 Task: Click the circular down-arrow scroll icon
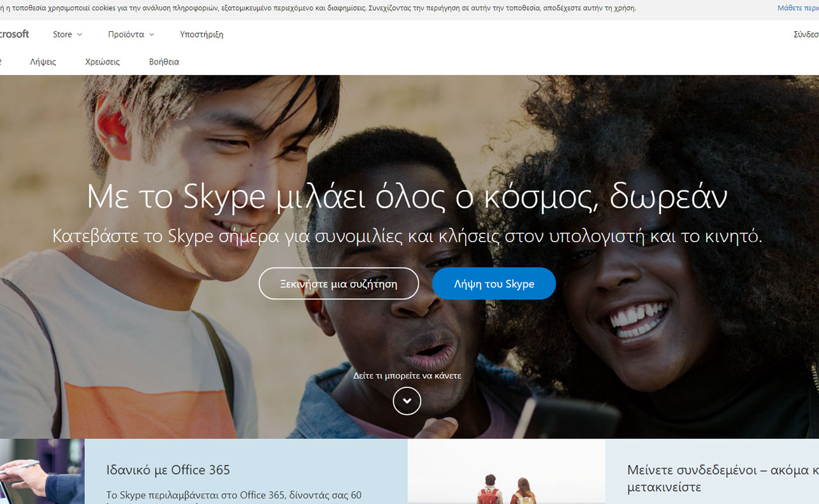(x=407, y=401)
